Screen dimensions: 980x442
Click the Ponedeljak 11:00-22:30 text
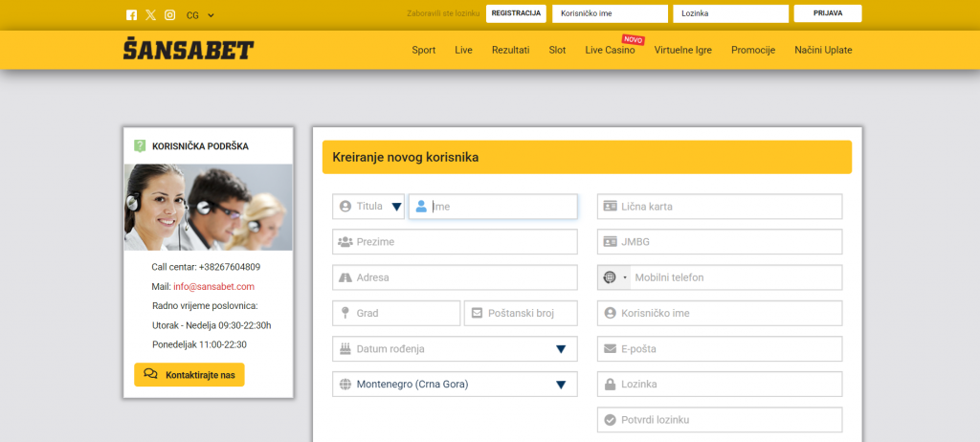(x=199, y=344)
